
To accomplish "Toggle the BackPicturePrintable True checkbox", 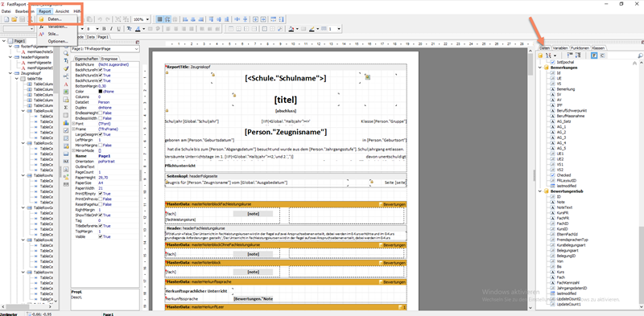I will pyautogui.click(x=100, y=70).
